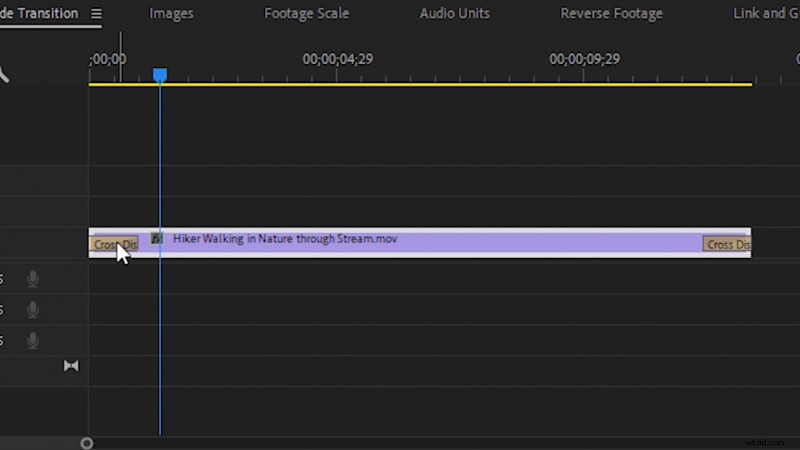The width and height of the screenshot is (800, 450).
Task: Switch to the Images tab
Action: (x=171, y=13)
